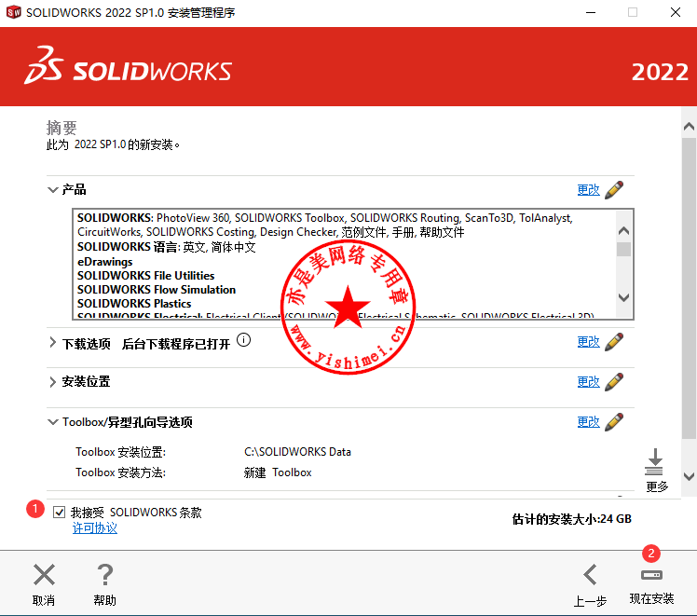Screen dimensions: 697x616
Task: Click 更改 link for 下载选项
Action: click(x=589, y=342)
